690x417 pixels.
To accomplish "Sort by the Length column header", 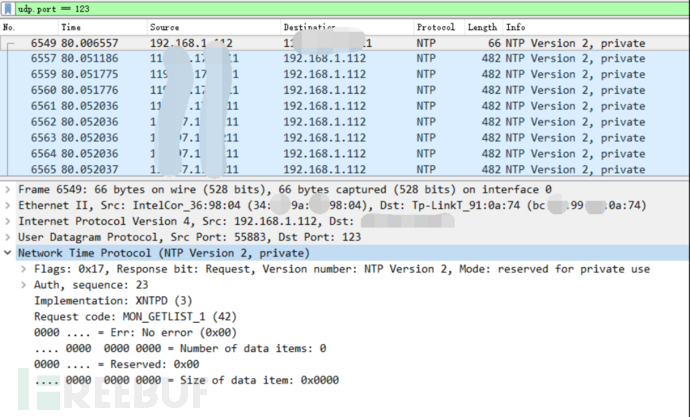I will (482, 27).
